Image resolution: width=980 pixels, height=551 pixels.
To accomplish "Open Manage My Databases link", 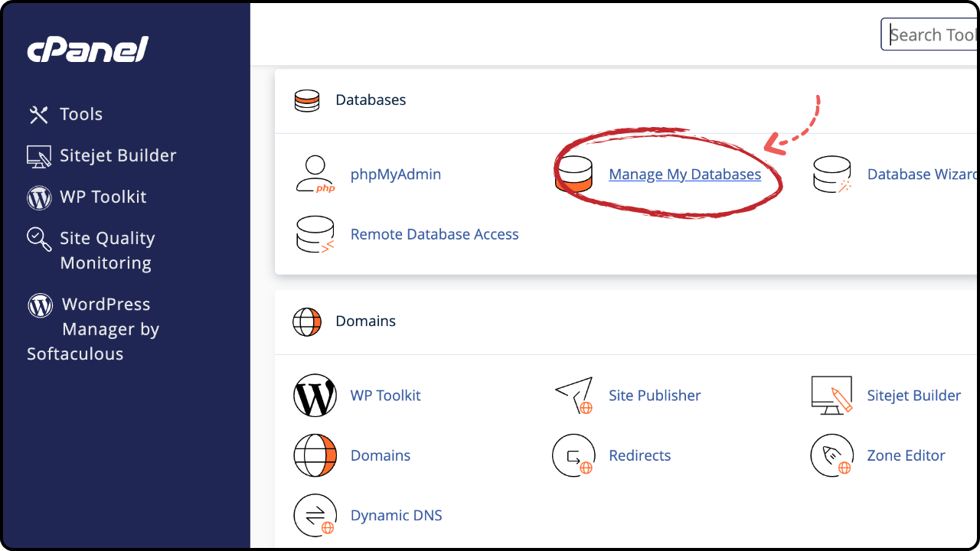I will tap(685, 174).
